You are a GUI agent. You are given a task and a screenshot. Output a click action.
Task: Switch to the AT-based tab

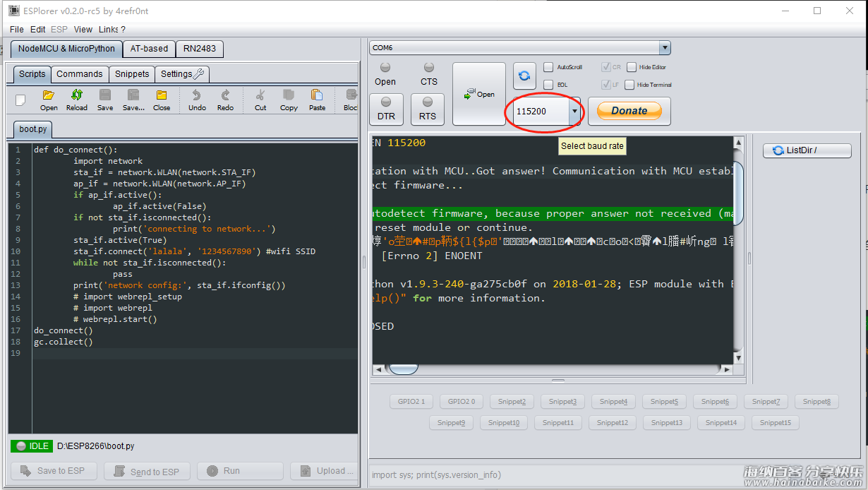[x=149, y=49]
